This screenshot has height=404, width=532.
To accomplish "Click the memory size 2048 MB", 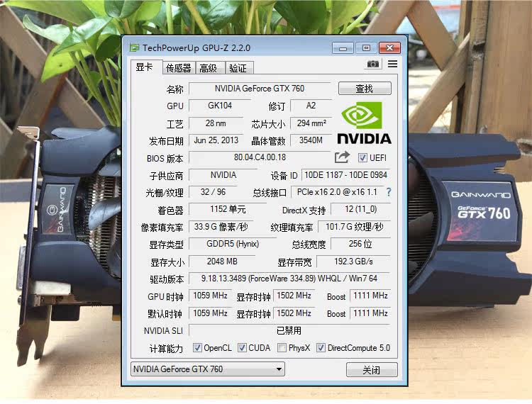I will tap(222, 262).
